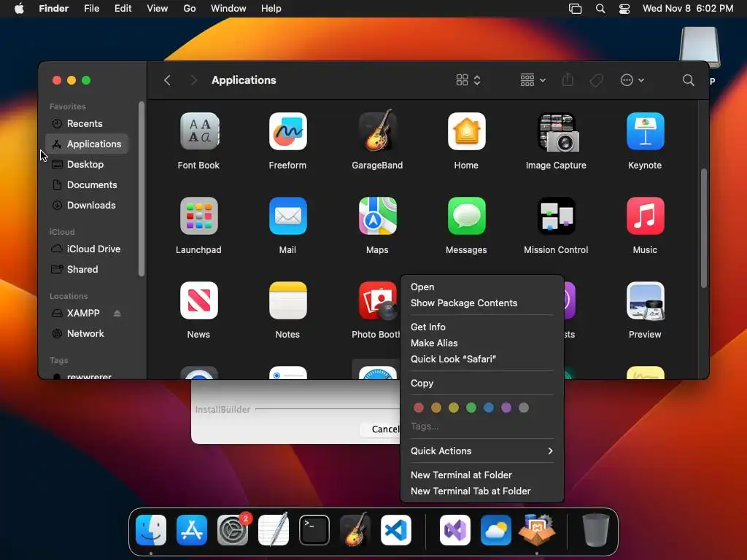Click the Share toolbar button

(x=568, y=79)
